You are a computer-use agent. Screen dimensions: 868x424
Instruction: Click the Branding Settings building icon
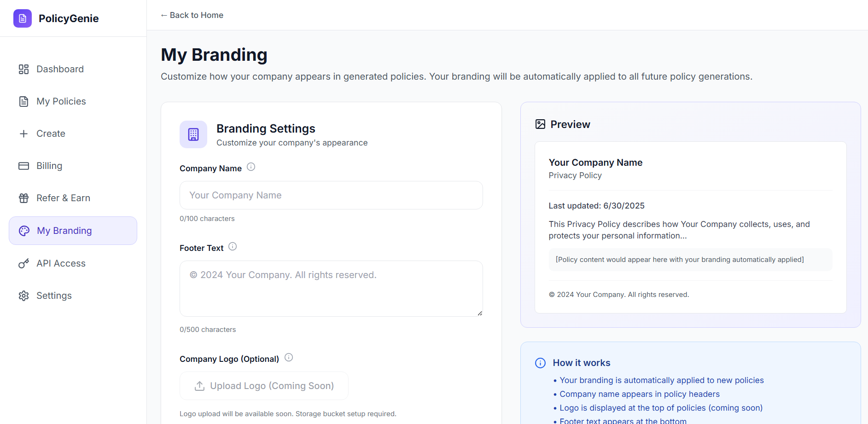(193, 134)
